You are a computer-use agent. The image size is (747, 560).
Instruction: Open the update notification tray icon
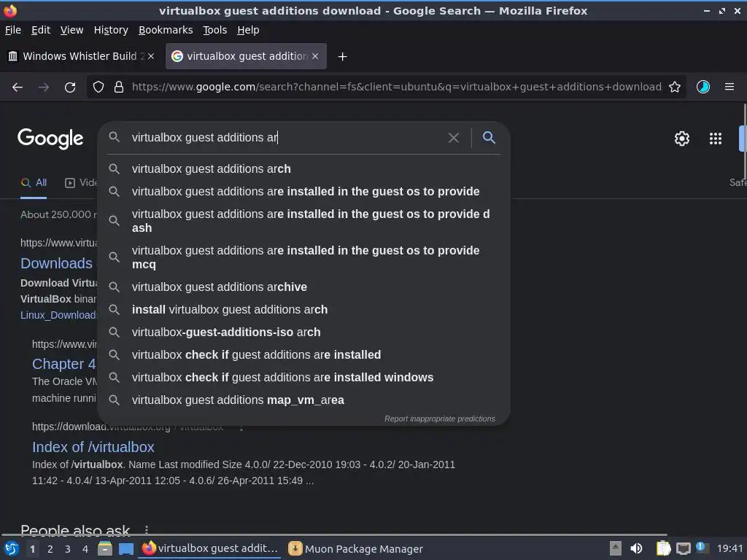(x=701, y=547)
